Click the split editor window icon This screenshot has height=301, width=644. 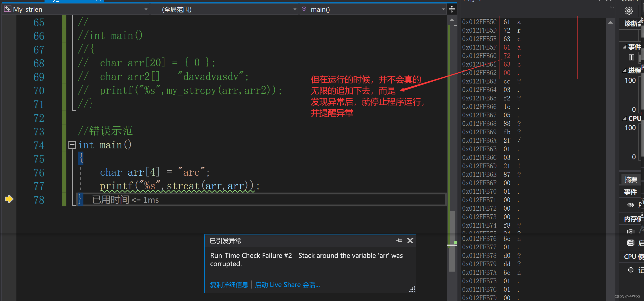coord(452,9)
